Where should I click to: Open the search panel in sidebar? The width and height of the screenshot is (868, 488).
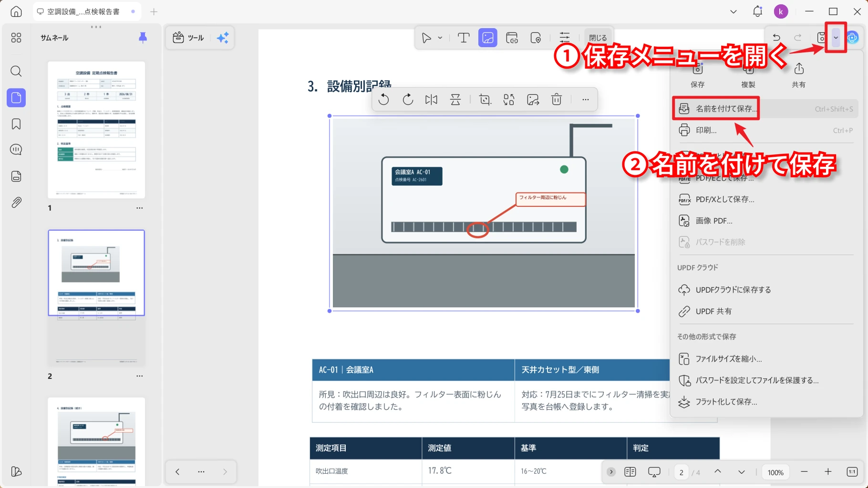pyautogui.click(x=16, y=71)
